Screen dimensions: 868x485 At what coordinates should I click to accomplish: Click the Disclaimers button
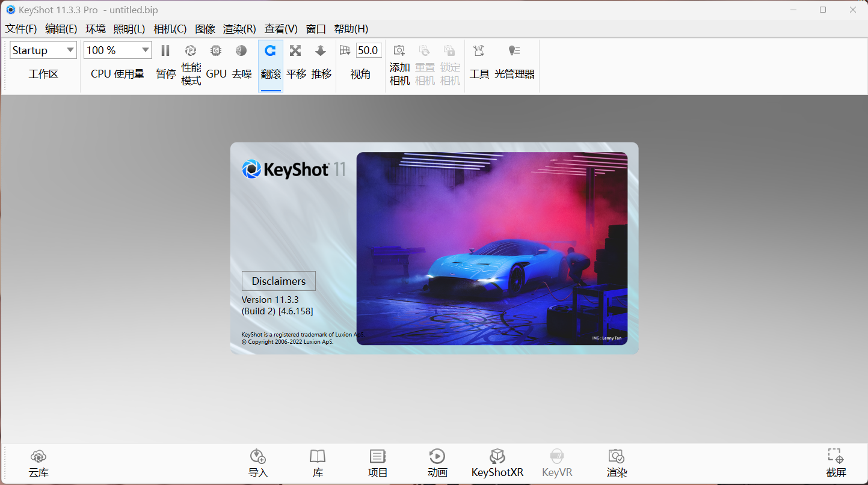279,281
